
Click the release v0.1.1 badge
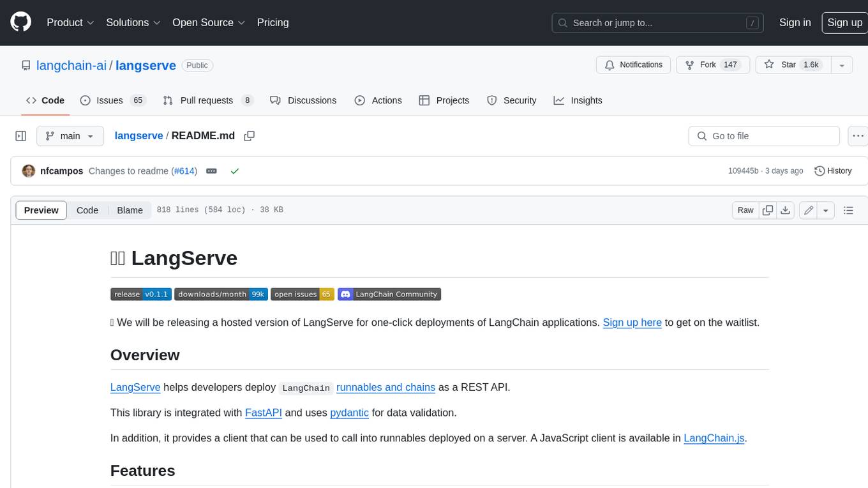pyautogui.click(x=141, y=294)
